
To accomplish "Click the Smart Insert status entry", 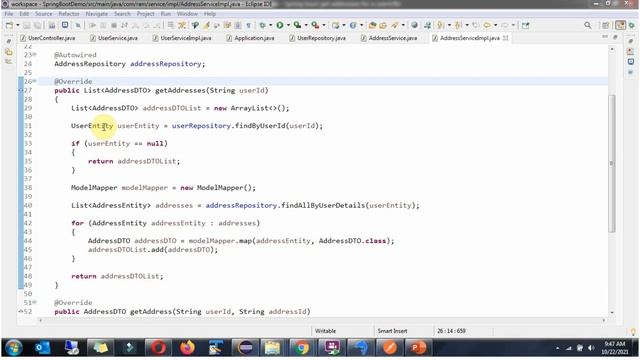I will click(x=392, y=331).
